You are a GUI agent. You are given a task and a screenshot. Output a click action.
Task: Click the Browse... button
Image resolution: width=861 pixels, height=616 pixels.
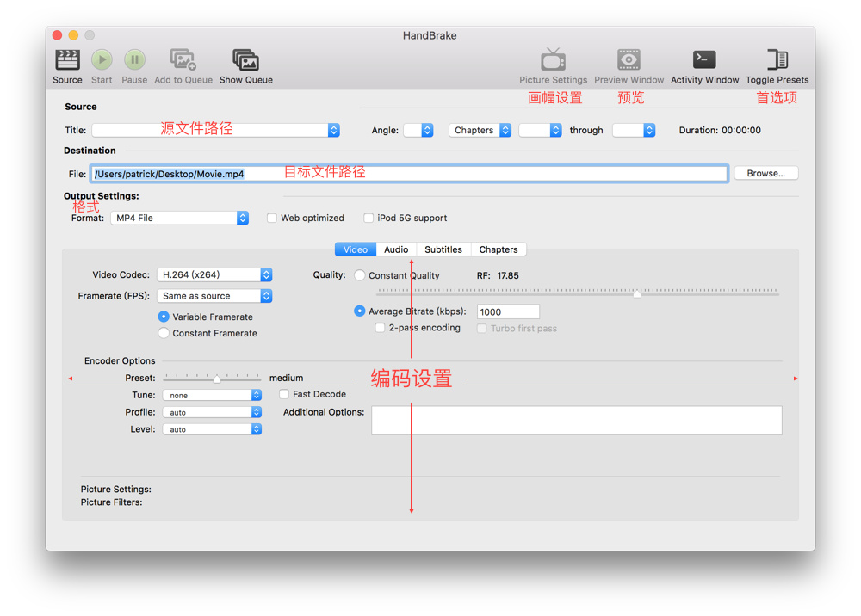(x=766, y=173)
